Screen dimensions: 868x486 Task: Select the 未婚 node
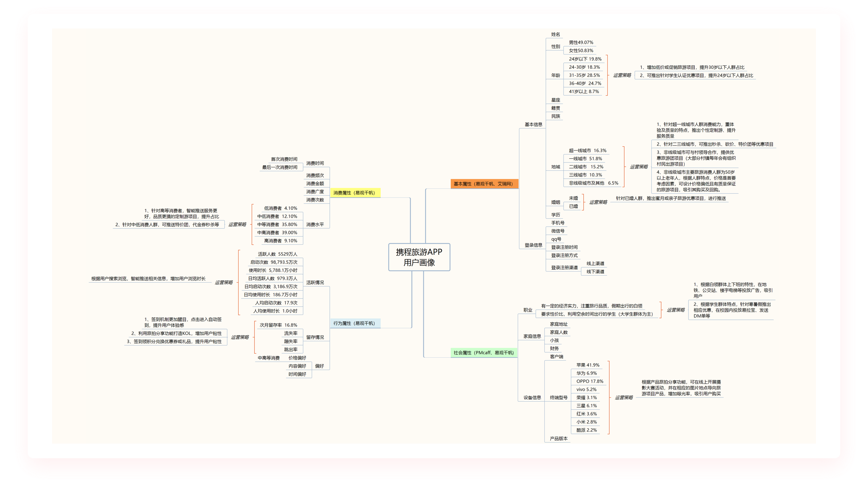pyautogui.click(x=573, y=198)
